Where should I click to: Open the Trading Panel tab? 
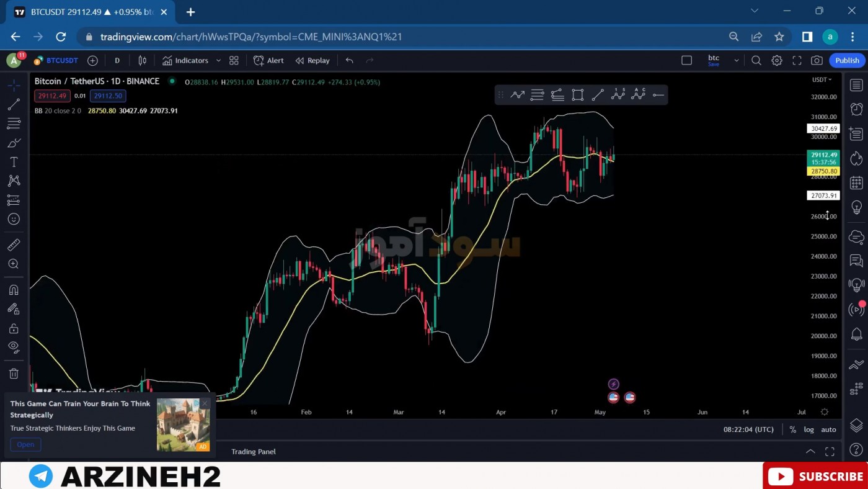(254, 451)
